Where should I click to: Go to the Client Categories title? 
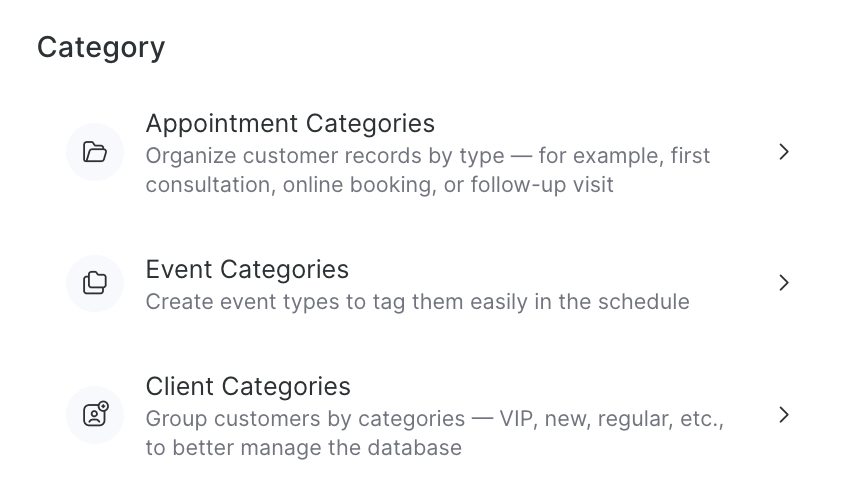248,386
